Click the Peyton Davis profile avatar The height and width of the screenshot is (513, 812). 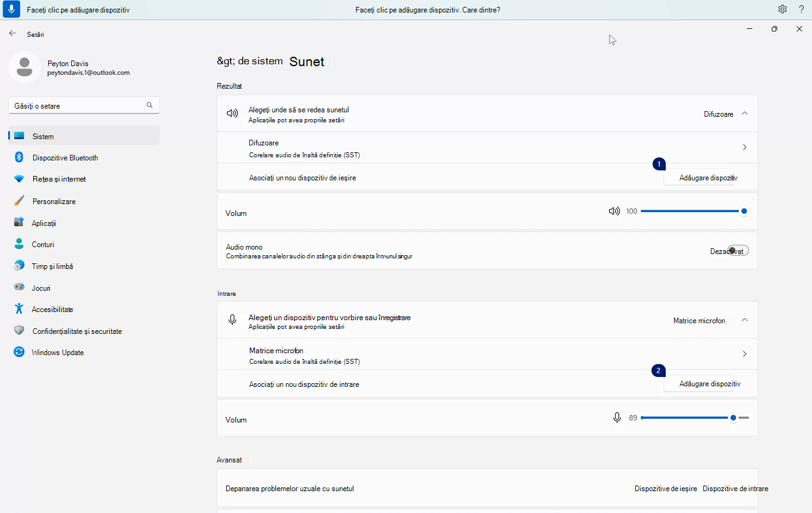pos(24,67)
